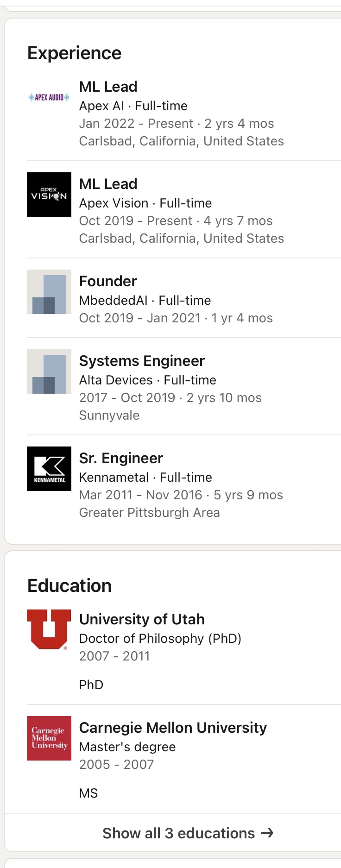Open the Sr. Engineer position title
This screenshot has width=341, height=868.
[x=121, y=458]
